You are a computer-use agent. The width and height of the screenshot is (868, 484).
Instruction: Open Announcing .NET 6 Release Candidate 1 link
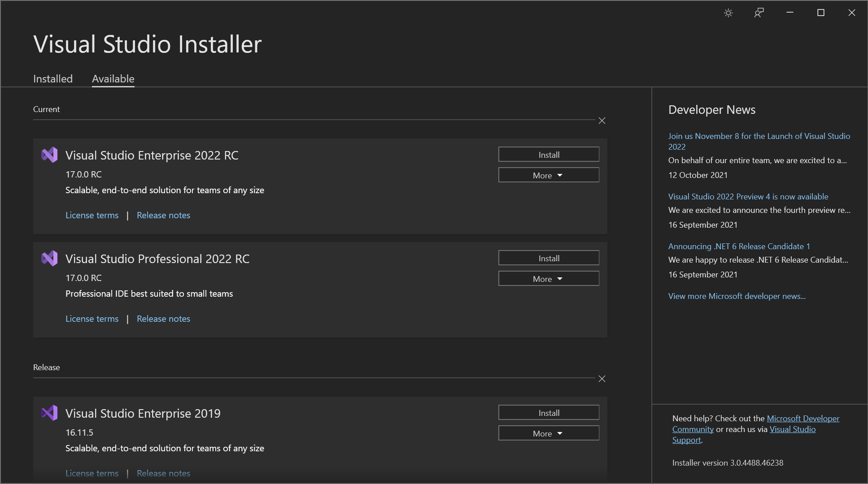739,246
